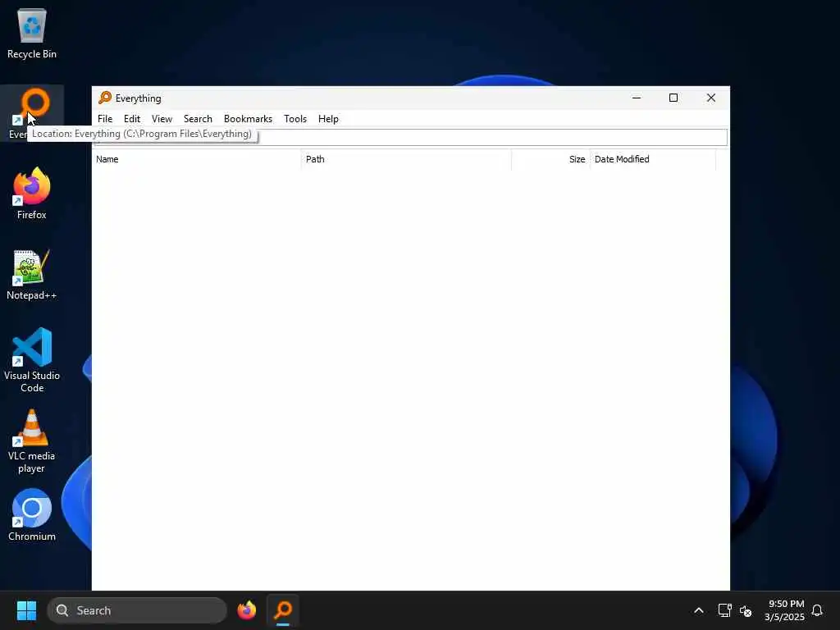Select the Recycle Bin desktop icon
Screen dimensions: 840x630
click(x=32, y=33)
